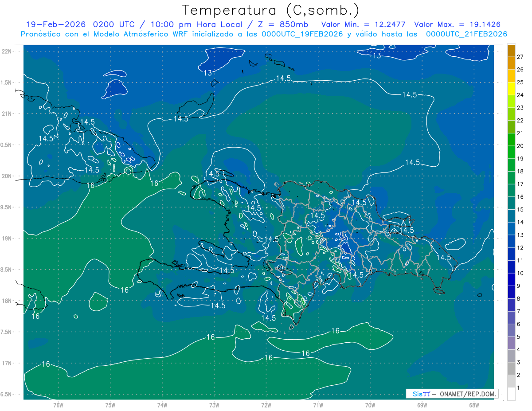
Task: Click the 17N latitude axis label
Action: (x=7, y=363)
